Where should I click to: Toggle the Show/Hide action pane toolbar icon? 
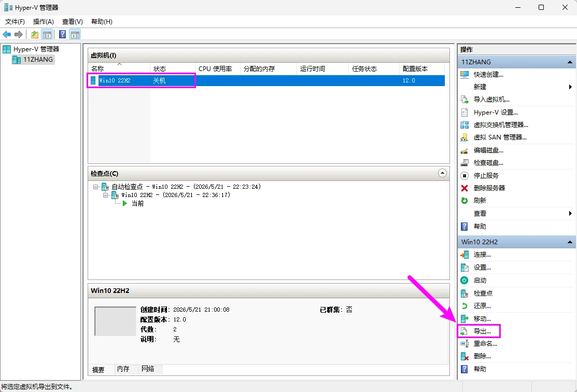75,35
